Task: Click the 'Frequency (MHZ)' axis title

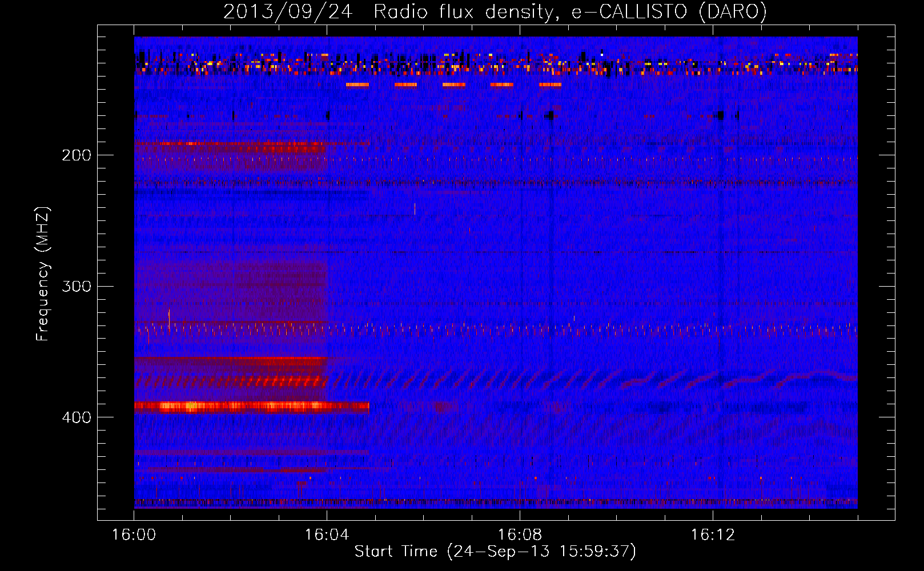Action: [43, 274]
